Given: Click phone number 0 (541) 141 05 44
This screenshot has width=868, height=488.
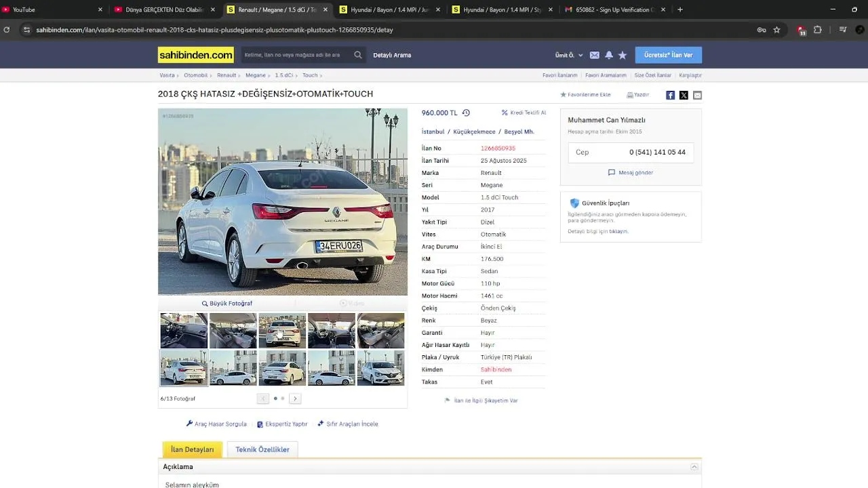Looking at the screenshot, I should pos(657,152).
